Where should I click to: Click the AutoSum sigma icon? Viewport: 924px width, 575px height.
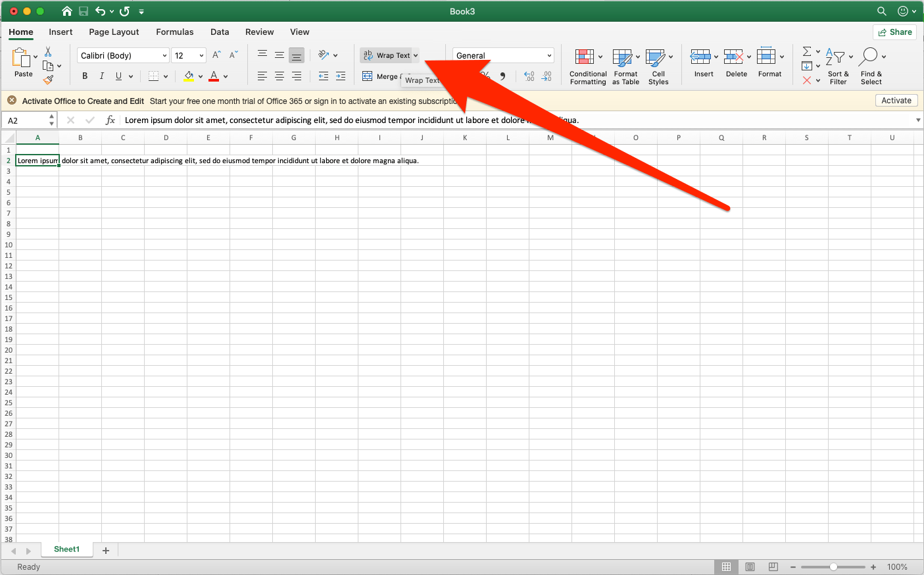pos(807,51)
